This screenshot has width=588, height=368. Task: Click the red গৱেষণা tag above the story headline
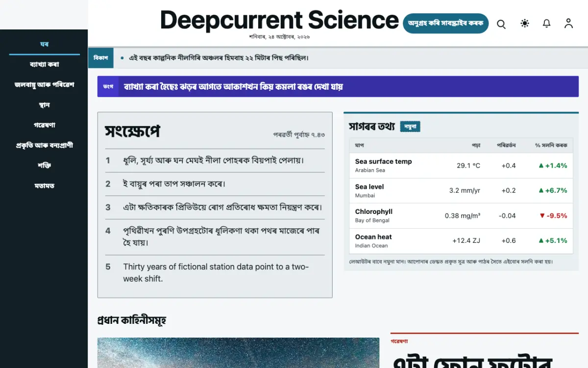[399, 341]
